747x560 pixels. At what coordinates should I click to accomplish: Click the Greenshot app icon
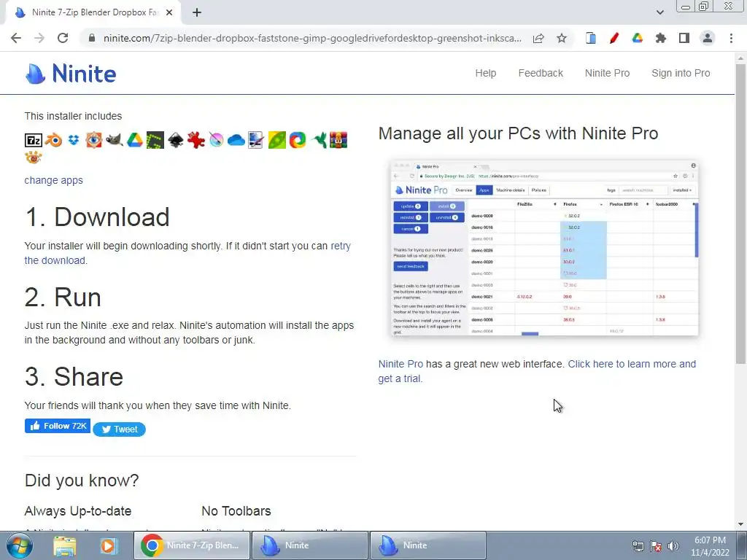click(155, 140)
